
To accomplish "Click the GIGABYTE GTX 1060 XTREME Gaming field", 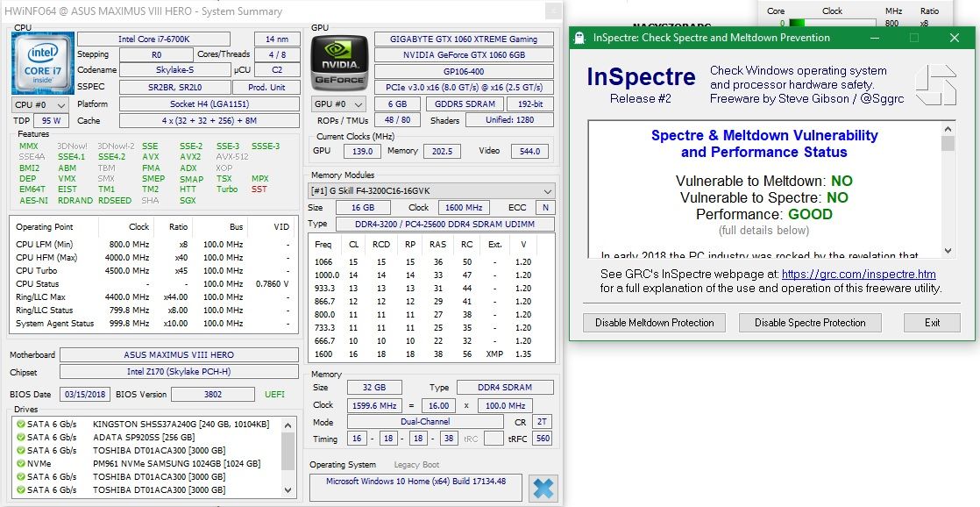I will [464, 39].
